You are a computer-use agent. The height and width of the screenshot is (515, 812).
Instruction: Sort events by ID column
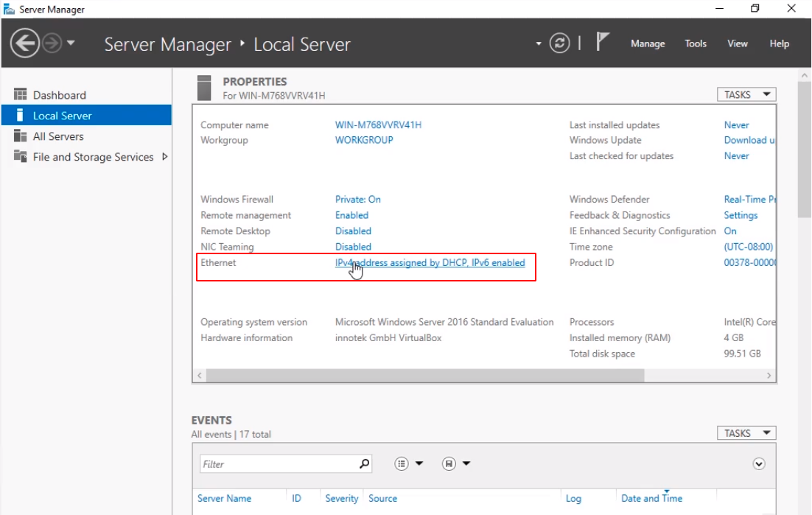(296, 498)
